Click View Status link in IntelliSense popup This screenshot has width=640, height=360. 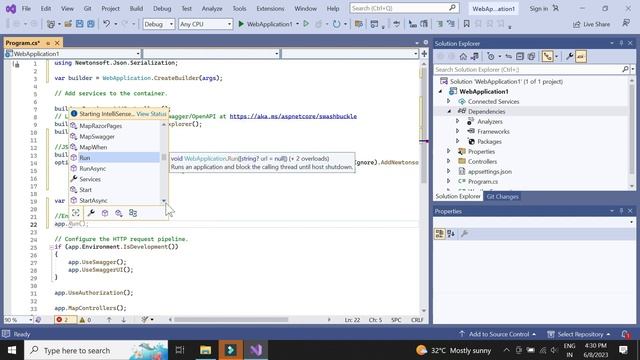point(151,114)
